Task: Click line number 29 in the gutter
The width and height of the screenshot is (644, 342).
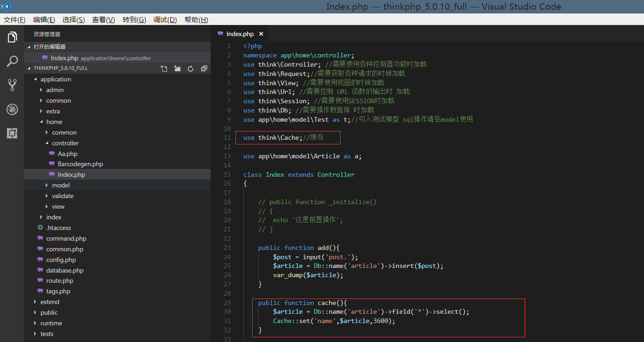Action: click(x=227, y=303)
